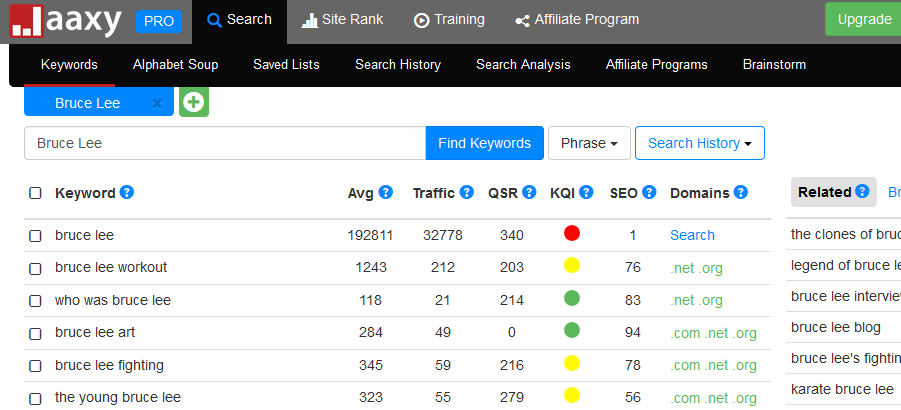Select the Keywords submenu item
The image size is (901, 410).
click(69, 64)
